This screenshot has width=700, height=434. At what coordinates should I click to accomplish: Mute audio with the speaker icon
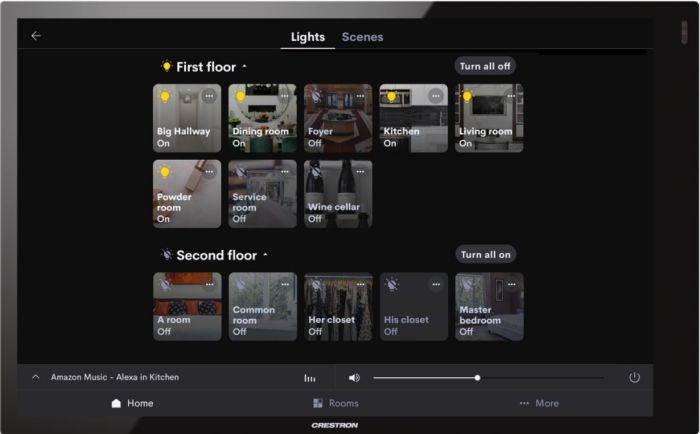coord(354,378)
